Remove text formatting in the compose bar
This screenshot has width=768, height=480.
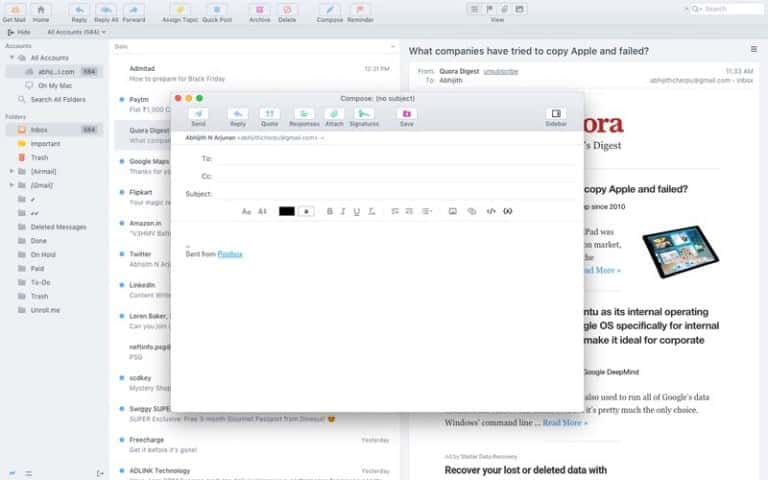click(372, 212)
